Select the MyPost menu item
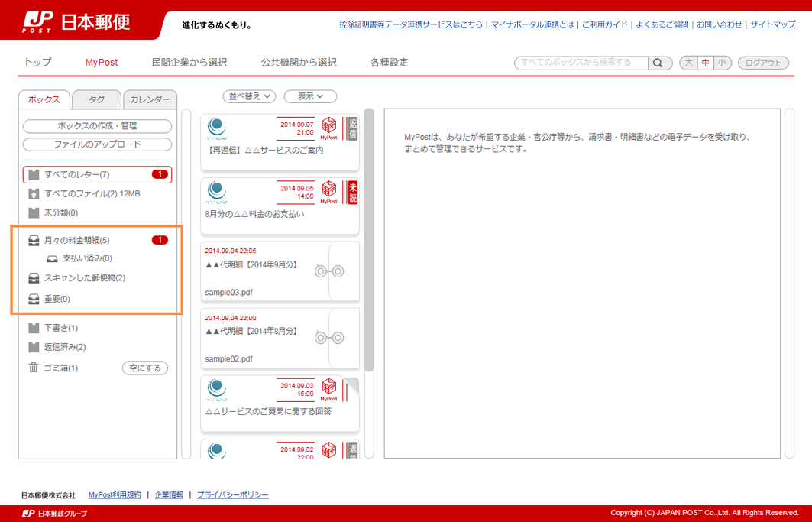The width and height of the screenshot is (812, 522). [x=102, y=62]
